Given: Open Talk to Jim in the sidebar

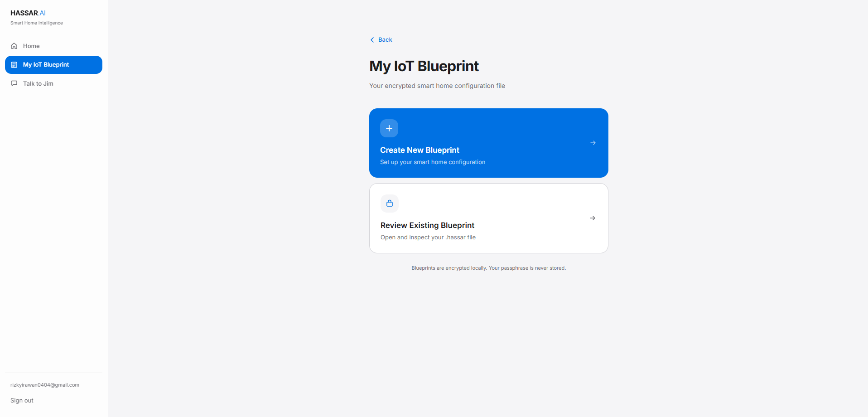Looking at the screenshot, I should (x=53, y=83).
